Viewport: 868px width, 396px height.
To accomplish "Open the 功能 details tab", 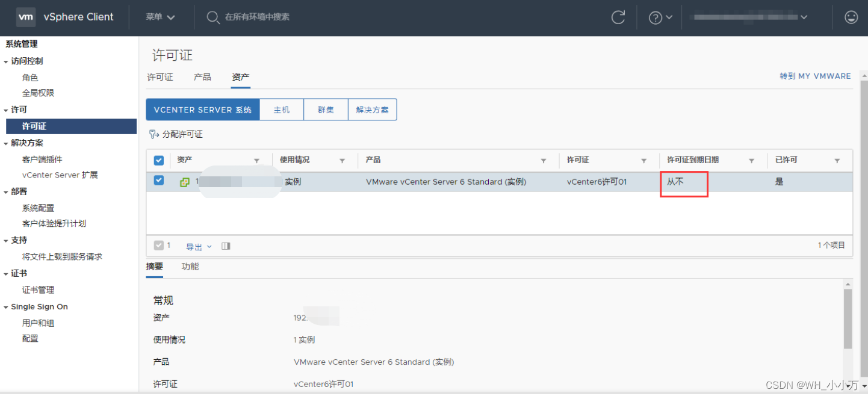I will coord(190,266).
